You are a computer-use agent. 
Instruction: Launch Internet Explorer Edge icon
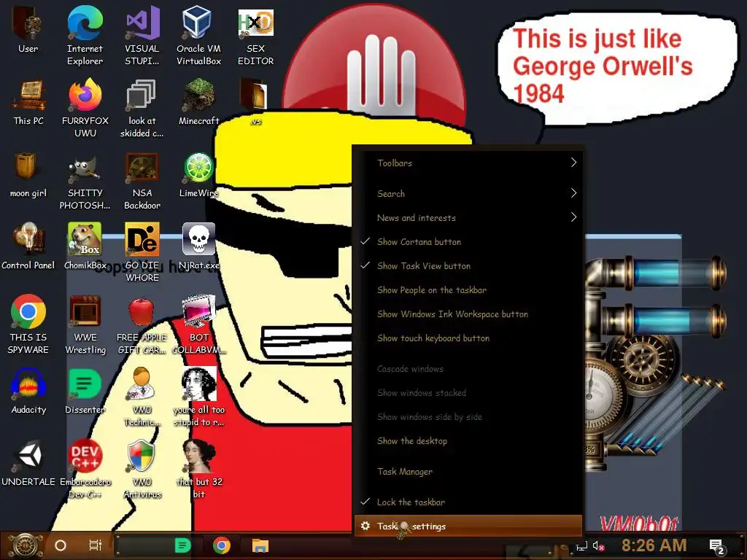[85, 34]
